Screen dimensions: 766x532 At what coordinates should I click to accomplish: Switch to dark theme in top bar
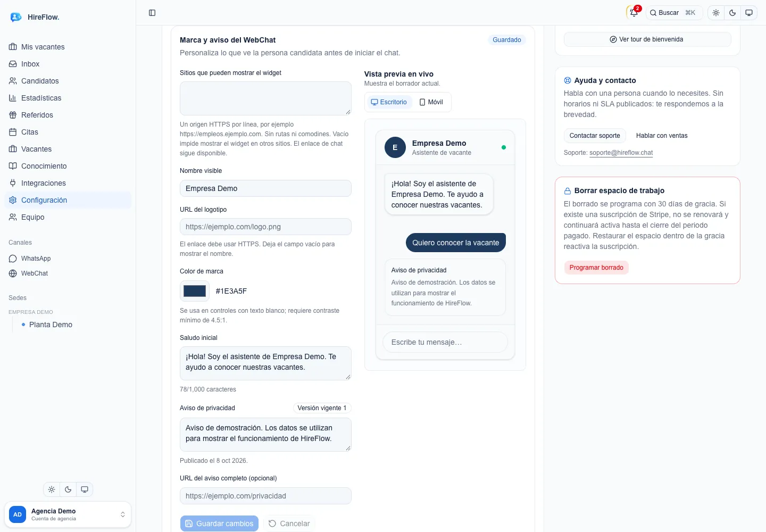(x=732, y=13)
